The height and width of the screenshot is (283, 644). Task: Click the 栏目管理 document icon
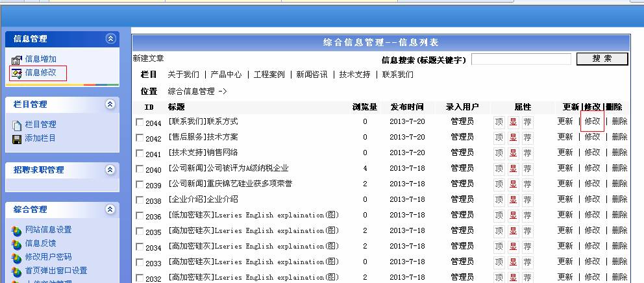coord(17,125)
